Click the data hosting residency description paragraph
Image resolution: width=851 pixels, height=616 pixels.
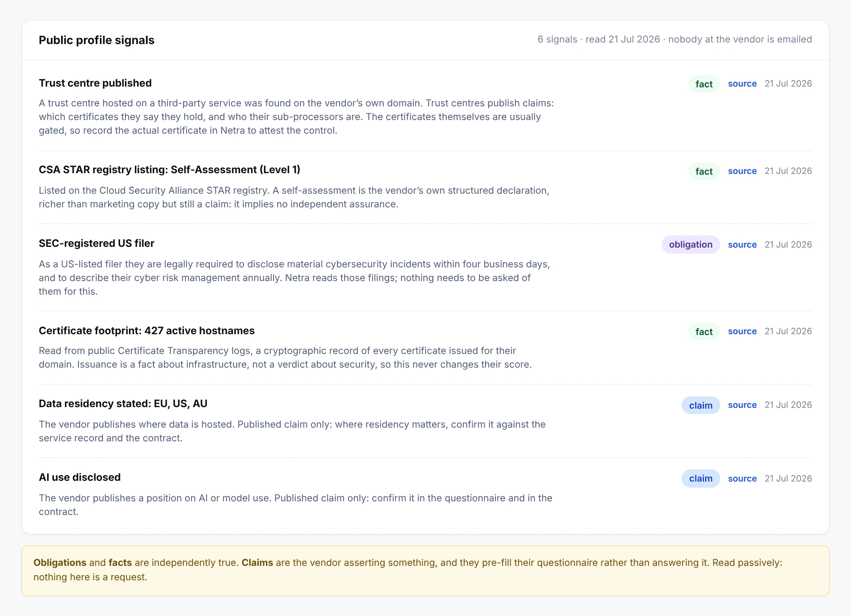[x=292, y=431]
